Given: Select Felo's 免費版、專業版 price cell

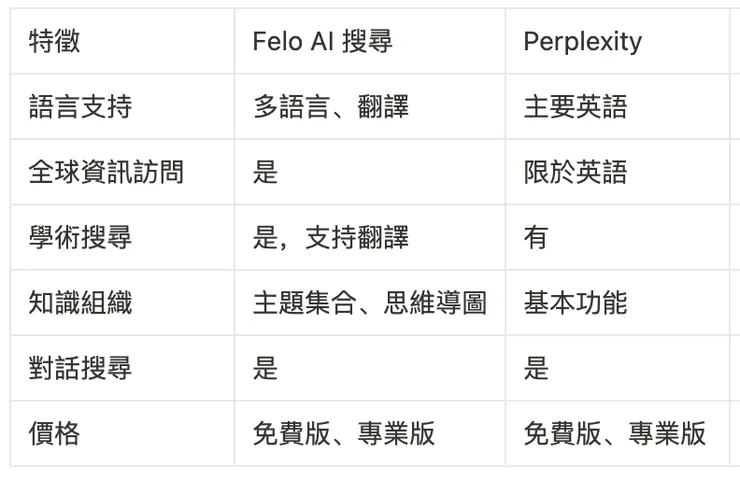Looking at the screenshot, I should [x=343, y=433].
